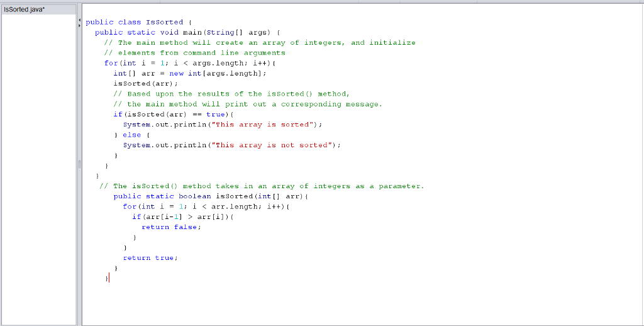Click the line 'for(int i = 1; i < arr.length; i++){'
This screenshot has height=326, width=644.
click(206, 207)
